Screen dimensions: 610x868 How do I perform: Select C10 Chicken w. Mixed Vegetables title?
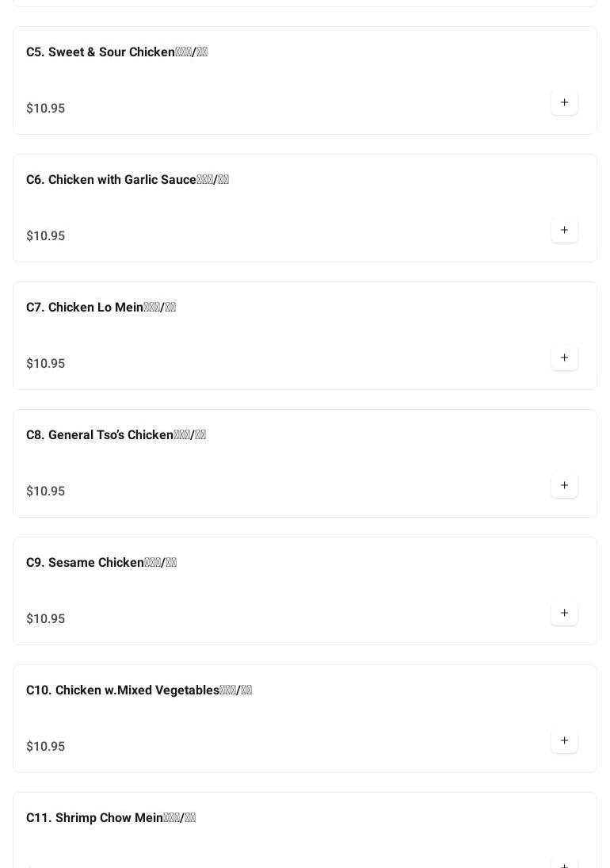(139, 690)
